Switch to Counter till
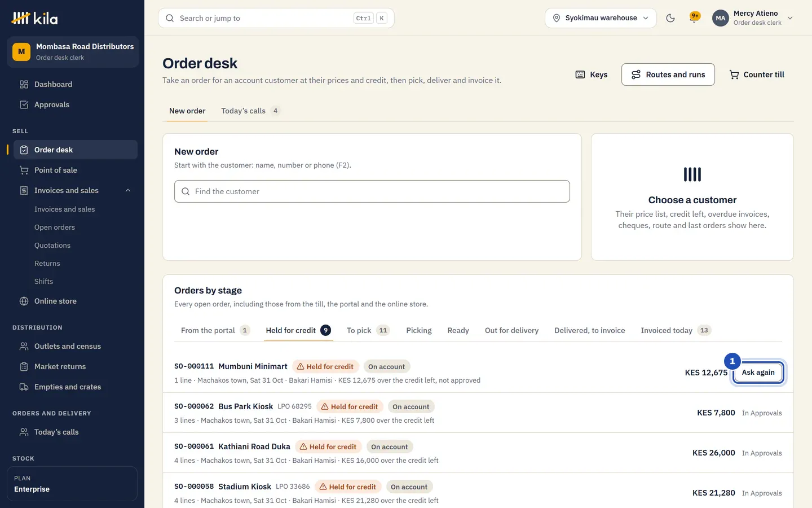Screen dimensions: 812x508 (x=757, y=75)
